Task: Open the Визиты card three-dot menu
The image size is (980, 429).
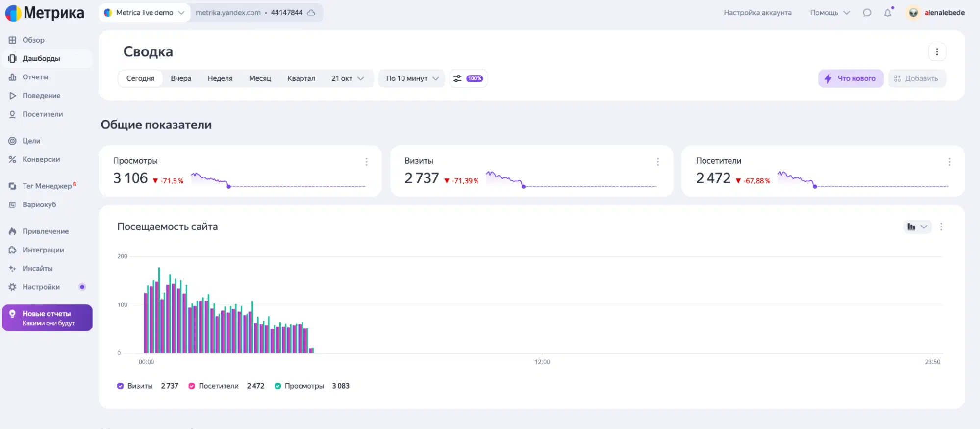Action: pyautogui.click(x=658, y=162)
